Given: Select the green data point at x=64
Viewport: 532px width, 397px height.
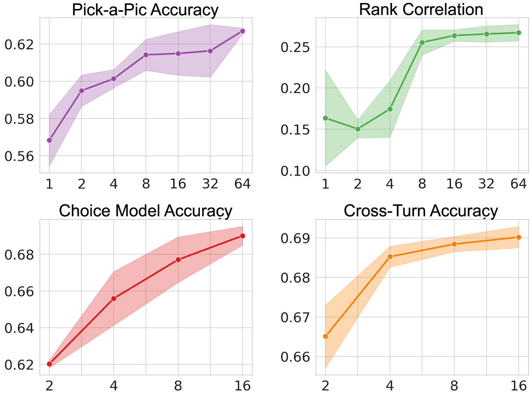Looking at the screenshot, I should tap(518, 33).
